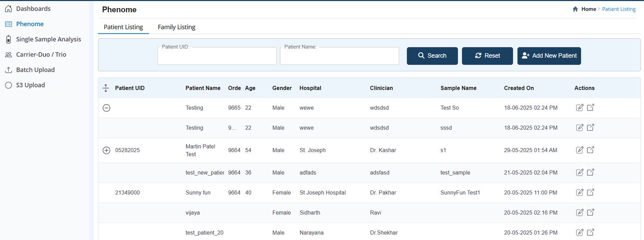Edit the Sunny fun row
The image size is (644, 240).
(580, 193)
